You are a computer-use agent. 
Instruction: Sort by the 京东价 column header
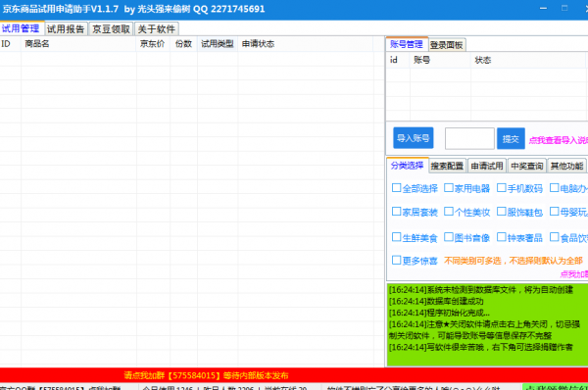tap(153, 44)
